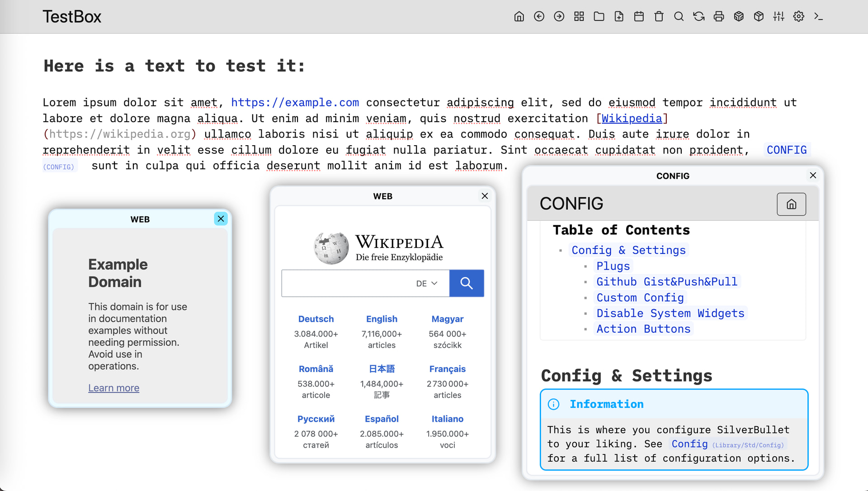The height and width of the screenshot is (491, 868).
Task: Click the sliders adjustment icon
Action: [778, 17]
